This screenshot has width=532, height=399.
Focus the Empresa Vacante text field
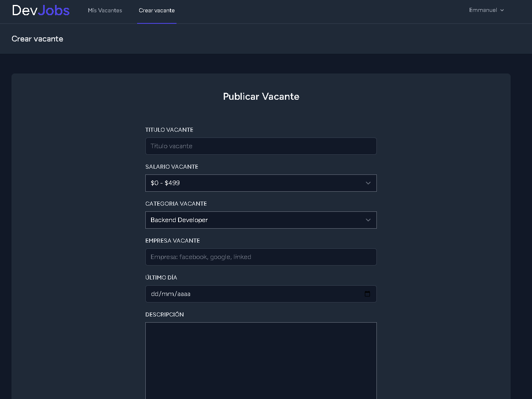click(261, 257)
